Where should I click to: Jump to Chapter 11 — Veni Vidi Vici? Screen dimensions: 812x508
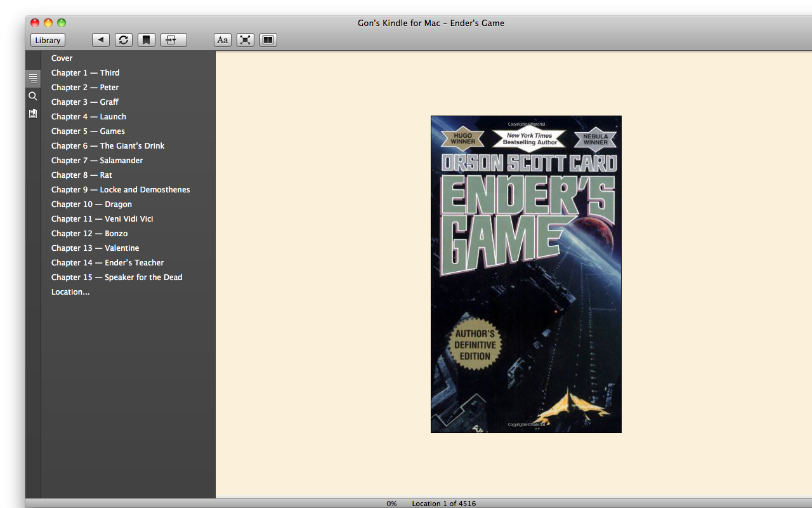[x=102, y=219]
